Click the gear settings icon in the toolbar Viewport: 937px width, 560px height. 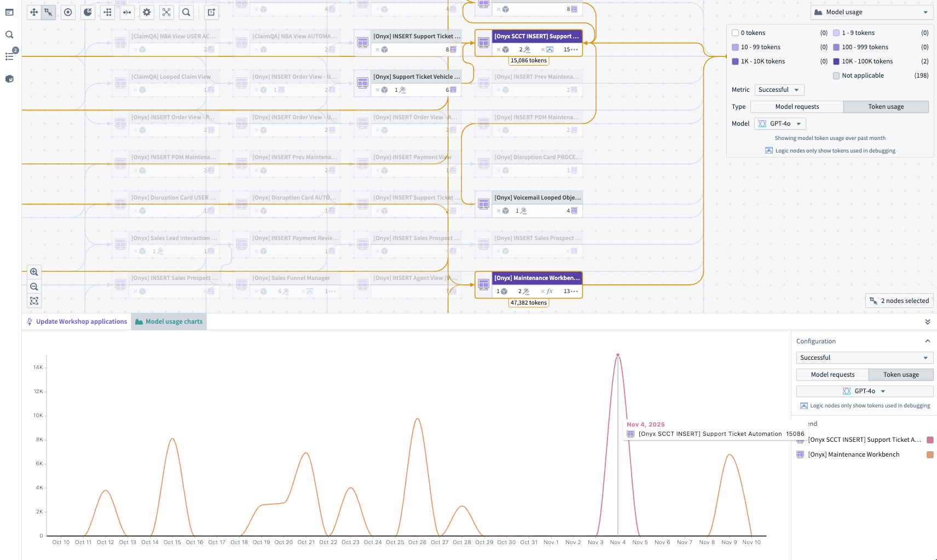tap(147, 12)
